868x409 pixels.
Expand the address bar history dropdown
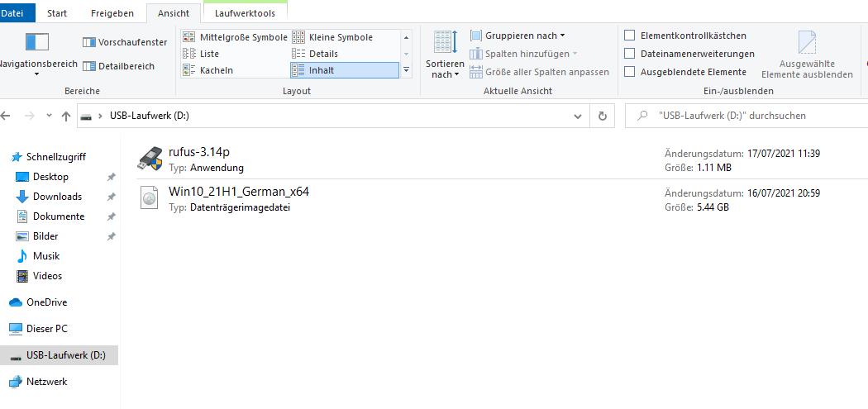click(x=577, y=117)
